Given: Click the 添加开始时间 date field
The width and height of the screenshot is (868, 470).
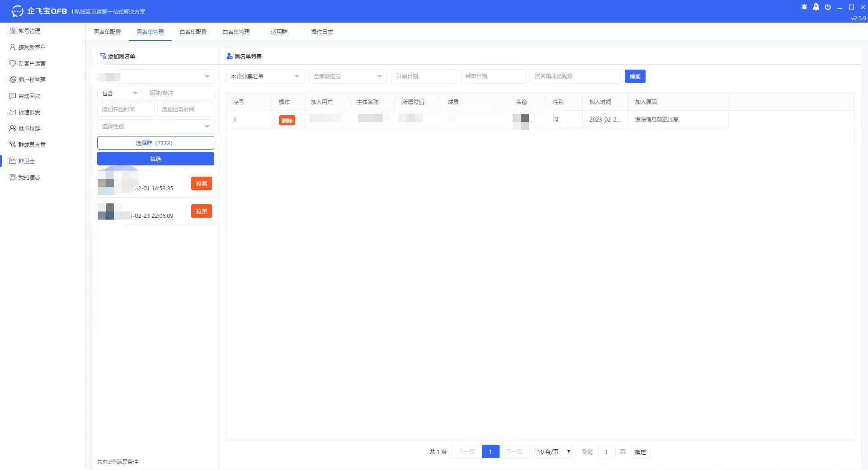Looking at the screenshot, I should pyautogui.click(x=126, y=109).
